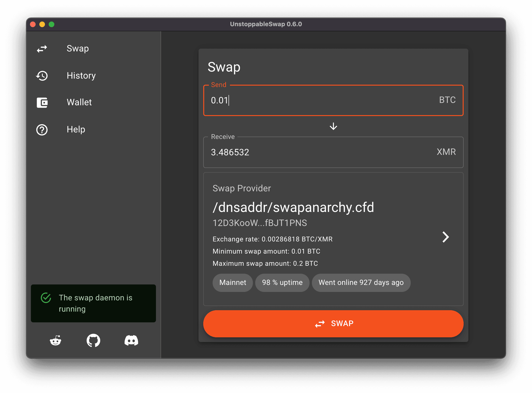Open the History menu item
This screenshot has height=393, width=532.
(93, 76)
